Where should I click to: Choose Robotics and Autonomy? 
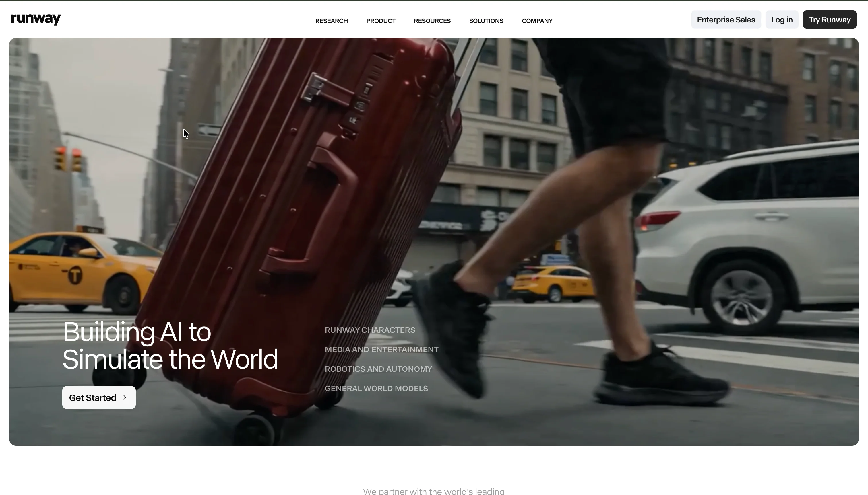pyautogui.click(x=378, y=369)
